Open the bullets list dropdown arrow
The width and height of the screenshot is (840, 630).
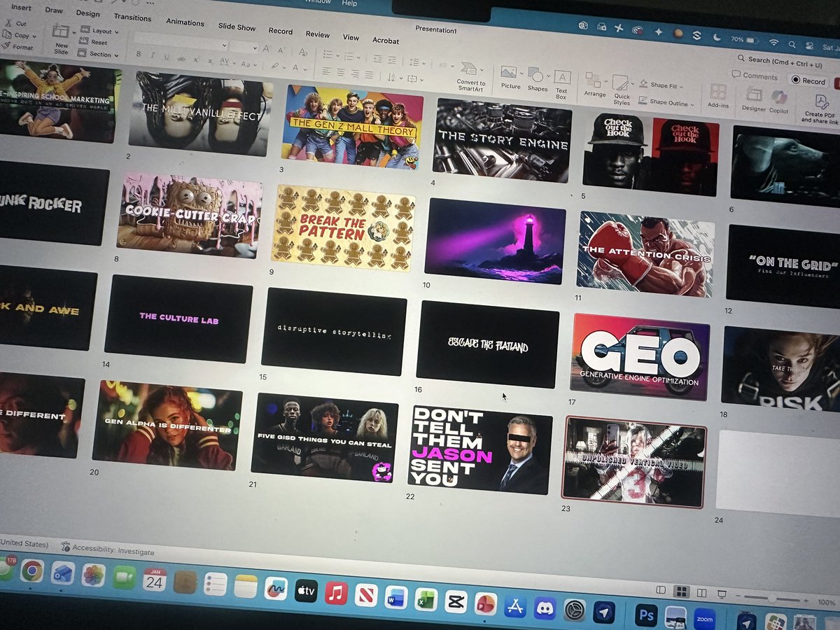tap(337, 56)
